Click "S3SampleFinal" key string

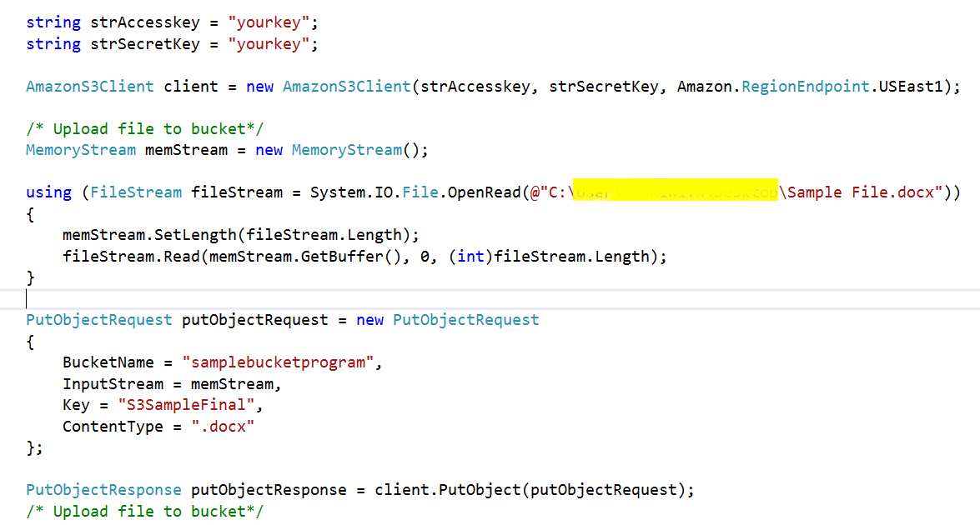(x=187, y=405)
